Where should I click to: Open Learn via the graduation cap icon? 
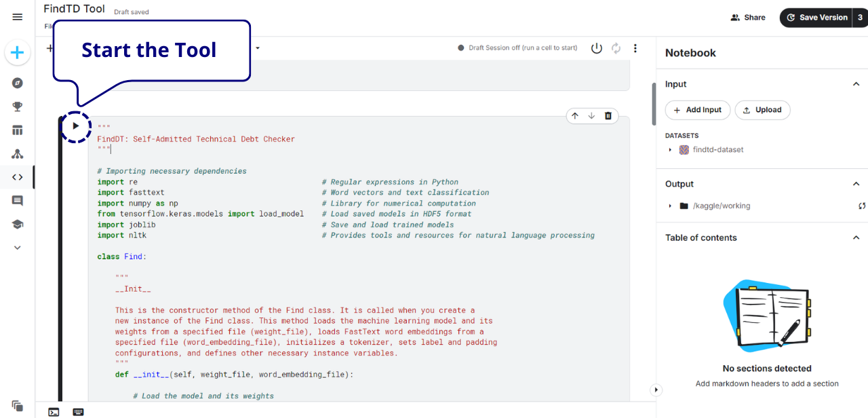[18, 224]
